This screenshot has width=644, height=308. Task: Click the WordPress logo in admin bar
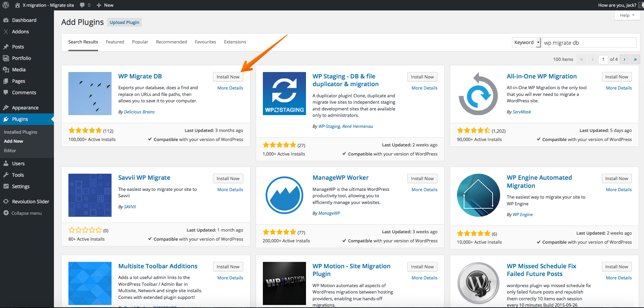[x=6, y=5]
